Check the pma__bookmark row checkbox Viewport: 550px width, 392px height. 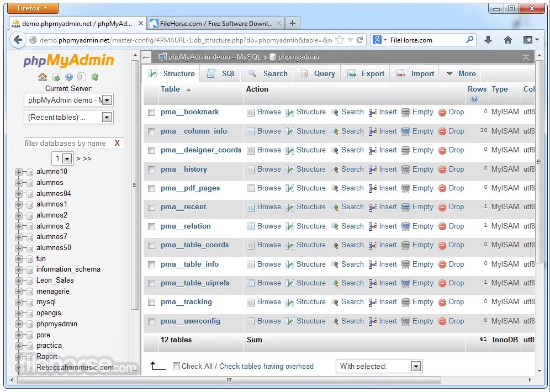151,113
